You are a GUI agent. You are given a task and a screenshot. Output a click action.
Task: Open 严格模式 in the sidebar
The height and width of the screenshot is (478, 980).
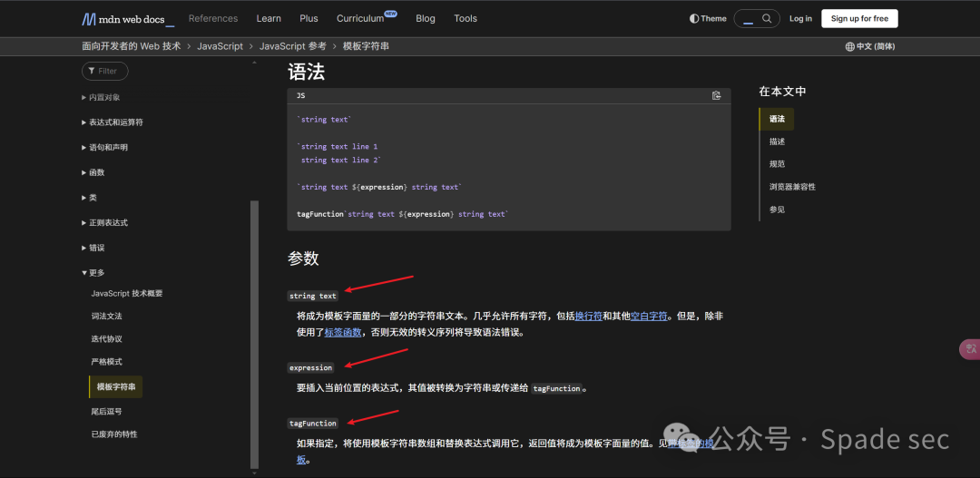tap(106, 362)
